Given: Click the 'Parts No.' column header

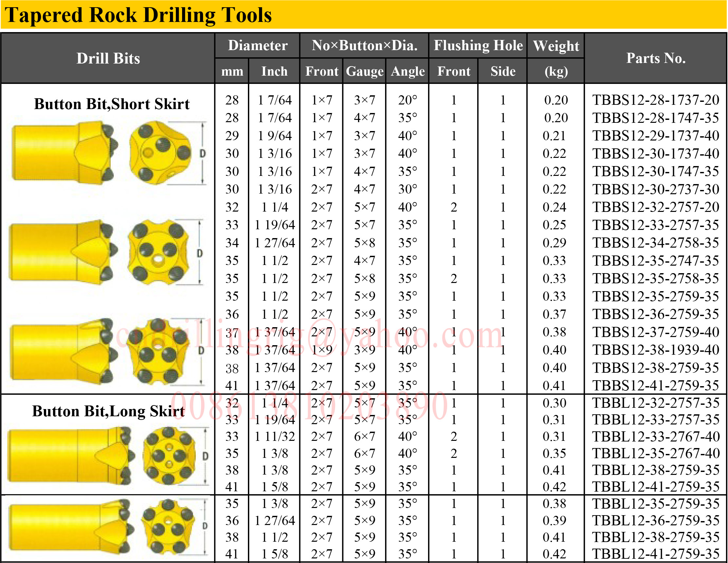Looking at the screenshot, I should click(656, 58).
